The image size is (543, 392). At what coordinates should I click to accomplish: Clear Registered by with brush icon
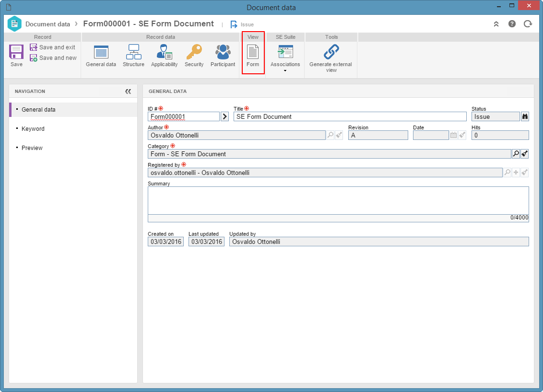(525, 173)
